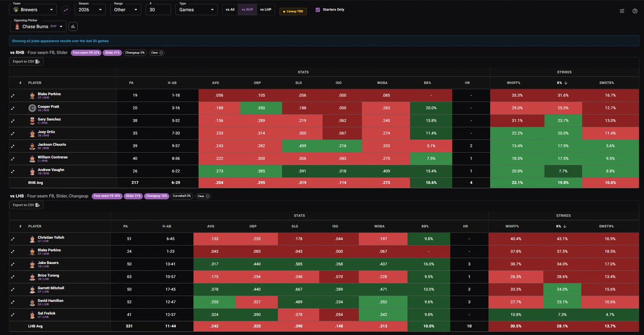
Task: Open the display settings sliders icon
Action: [622, 11]
